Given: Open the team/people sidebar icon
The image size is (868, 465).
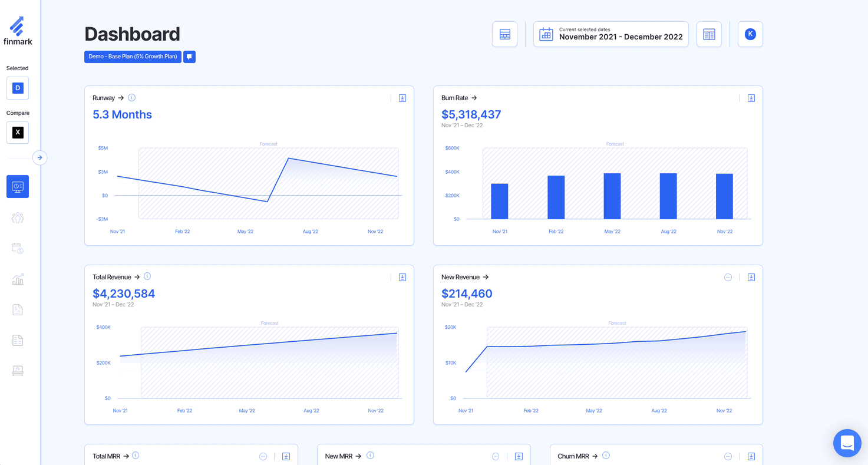Looking at the screenshot, I should click(x=18, y=218).
